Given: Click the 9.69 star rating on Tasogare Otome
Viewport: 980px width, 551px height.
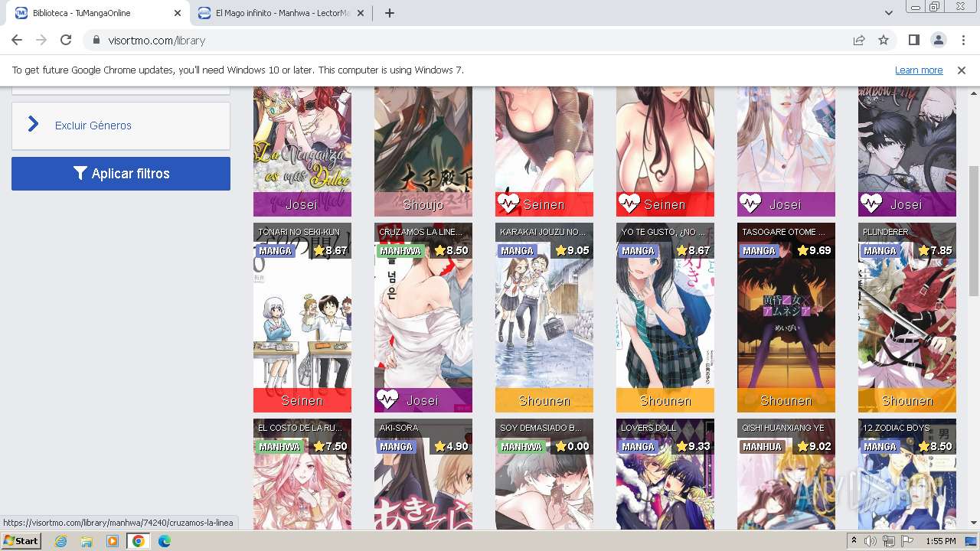Looking at the screenshot, I should (814, 250).
